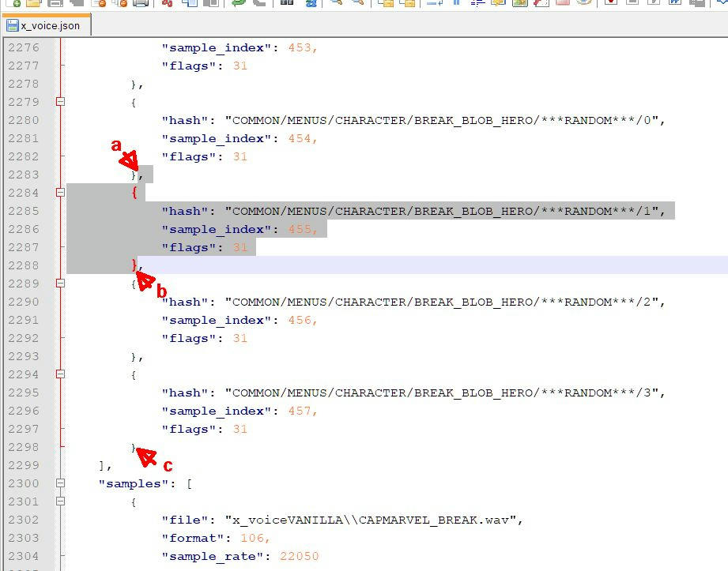Screen dimensions: 728x571
Task: Collapse the fold marker at line 2294
Action: [60, 374]
